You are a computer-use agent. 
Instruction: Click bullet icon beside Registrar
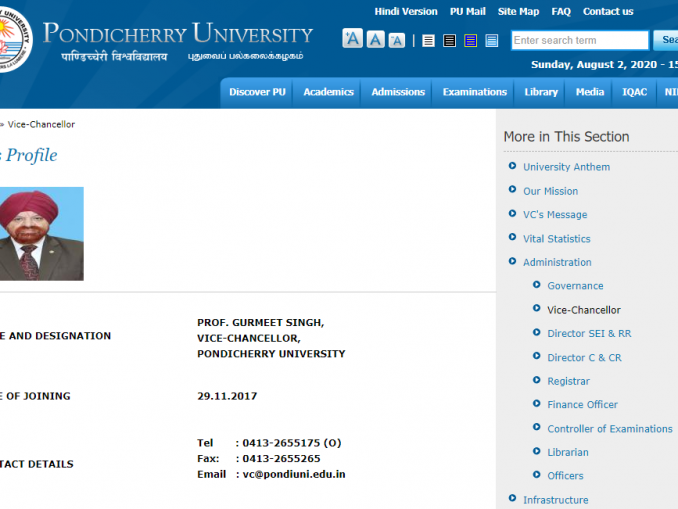pos(537,380)
